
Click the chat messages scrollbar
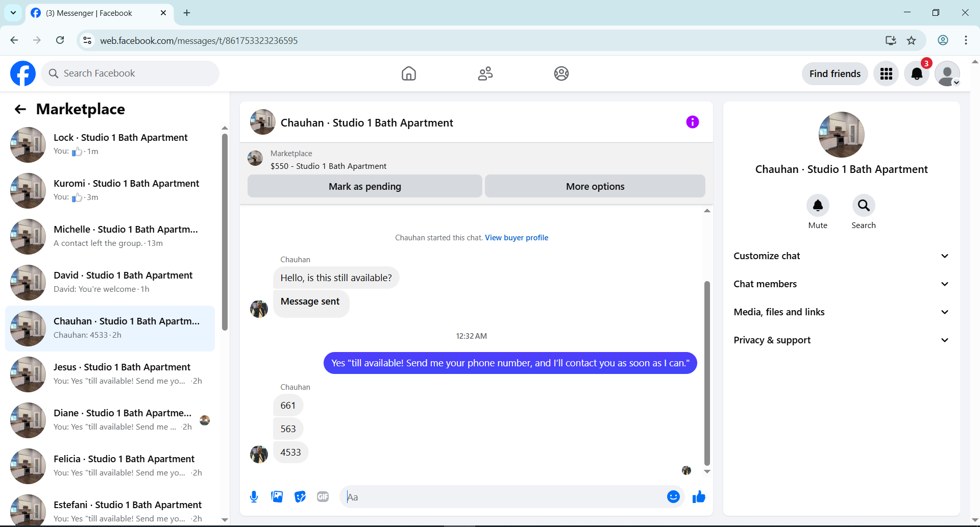point(707,372)
